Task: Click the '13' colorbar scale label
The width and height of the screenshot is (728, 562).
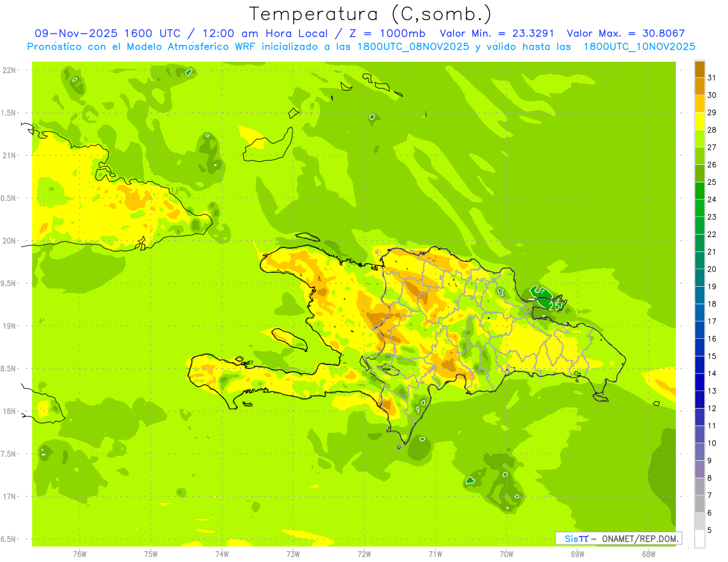Action: click(x=712, y=391)
